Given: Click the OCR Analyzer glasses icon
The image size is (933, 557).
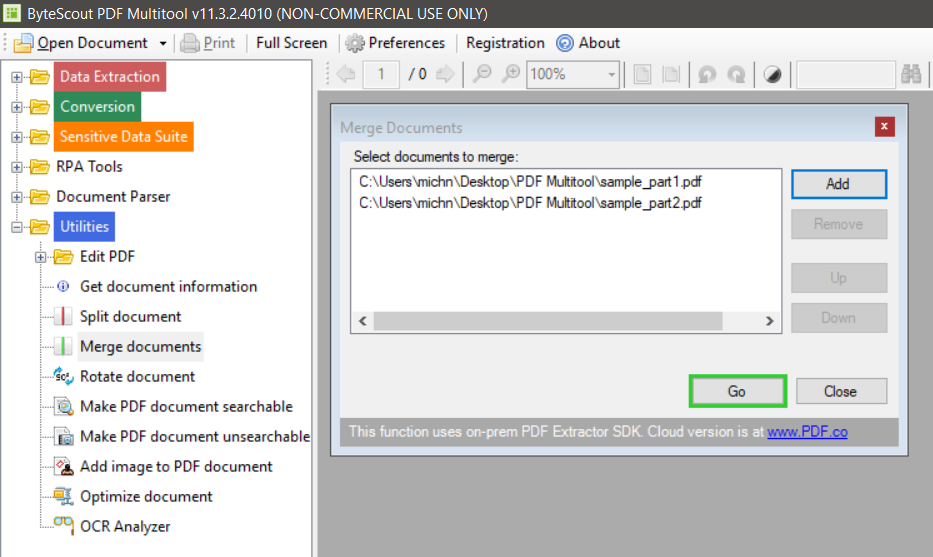Looking at the screenshot, I should click(63, 525).
